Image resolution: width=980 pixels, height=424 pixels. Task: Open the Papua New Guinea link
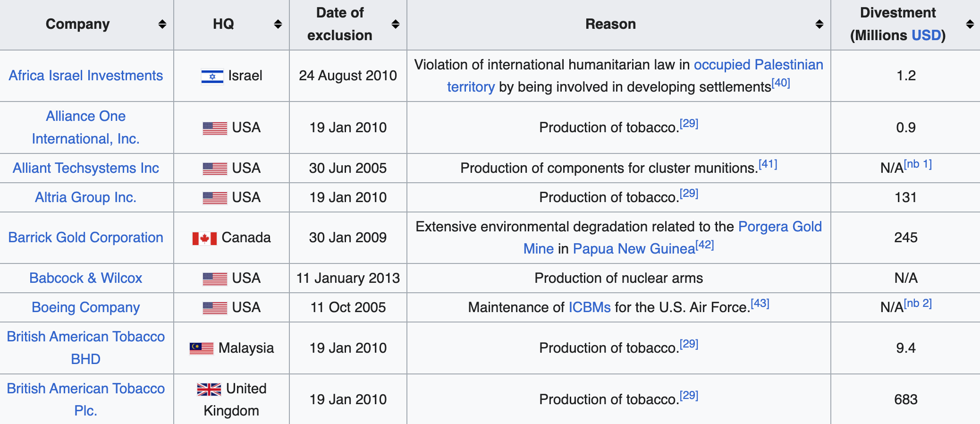coord(634,249)
